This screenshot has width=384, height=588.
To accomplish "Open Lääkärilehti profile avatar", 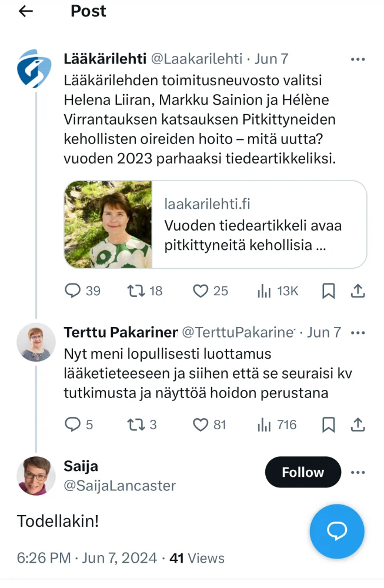I will [x=34, y=69].
